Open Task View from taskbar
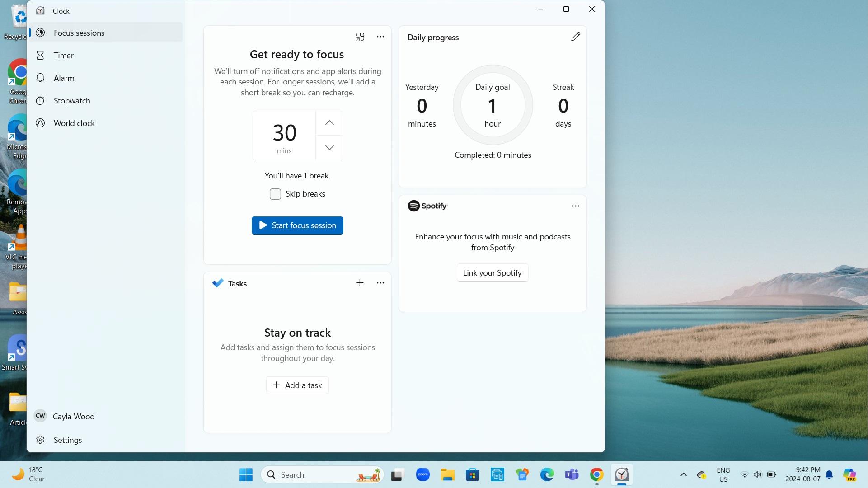868x488 pixels. tap(397, 475)
